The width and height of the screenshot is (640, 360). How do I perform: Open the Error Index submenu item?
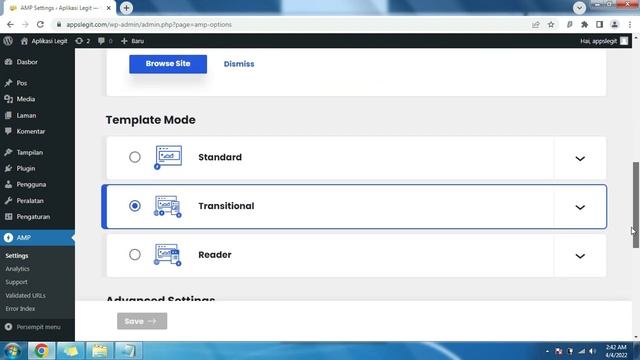20,309
